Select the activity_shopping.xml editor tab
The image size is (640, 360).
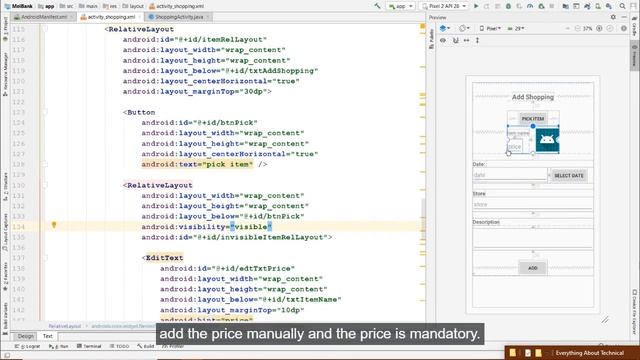pyautogui.click(x=110, y=17)
